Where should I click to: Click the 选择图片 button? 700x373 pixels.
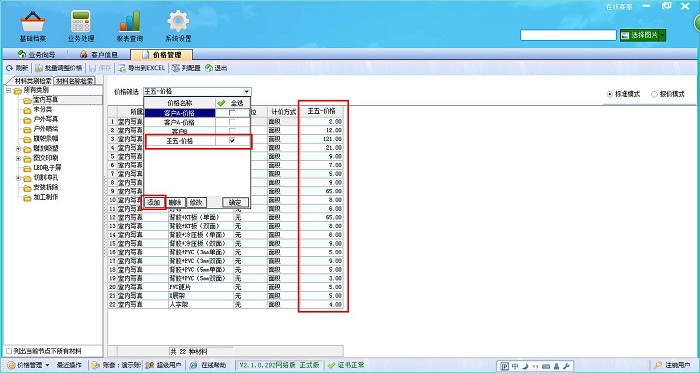(x=639, y=35)
